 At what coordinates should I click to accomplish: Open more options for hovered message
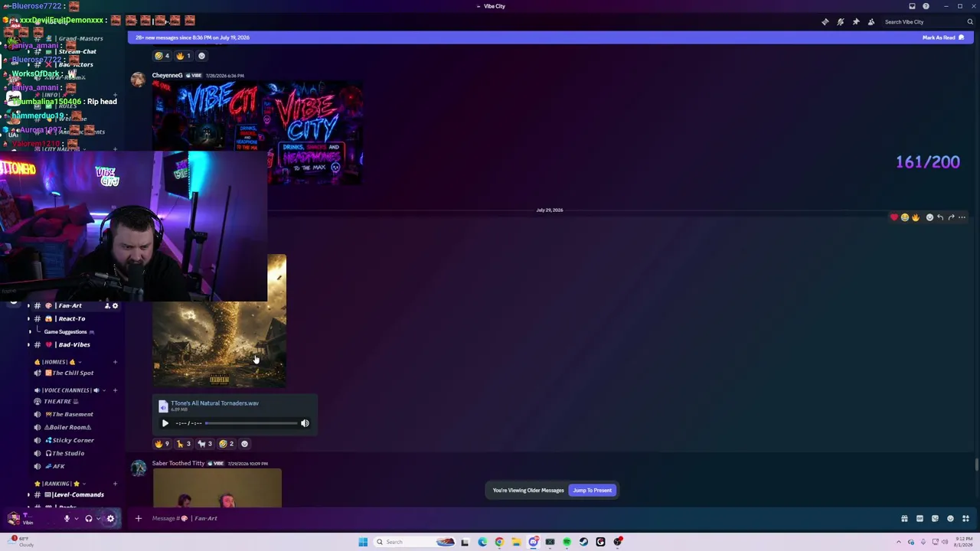(962, 217)
